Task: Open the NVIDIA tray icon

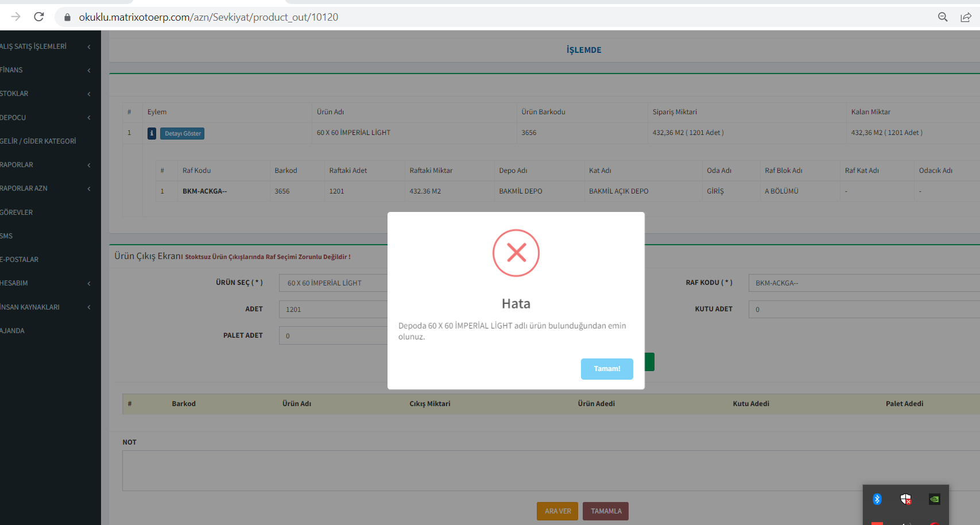Action: coord(934,499)
